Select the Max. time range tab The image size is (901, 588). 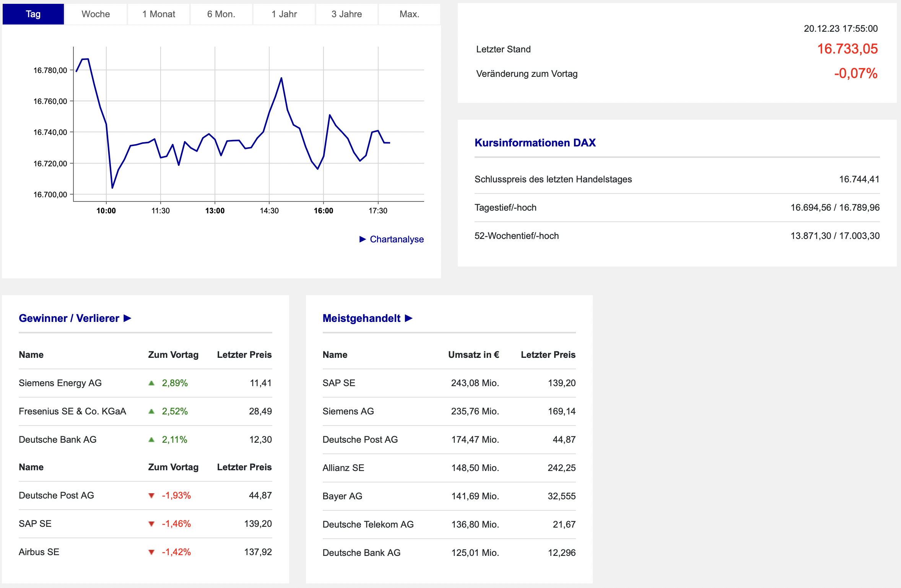tap(410, 14)
